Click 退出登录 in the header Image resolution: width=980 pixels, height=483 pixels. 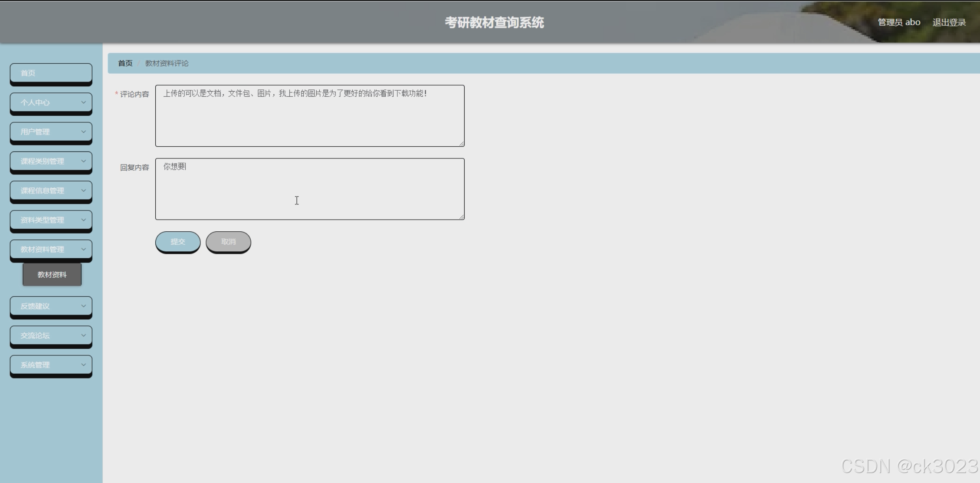coord(949,23)
